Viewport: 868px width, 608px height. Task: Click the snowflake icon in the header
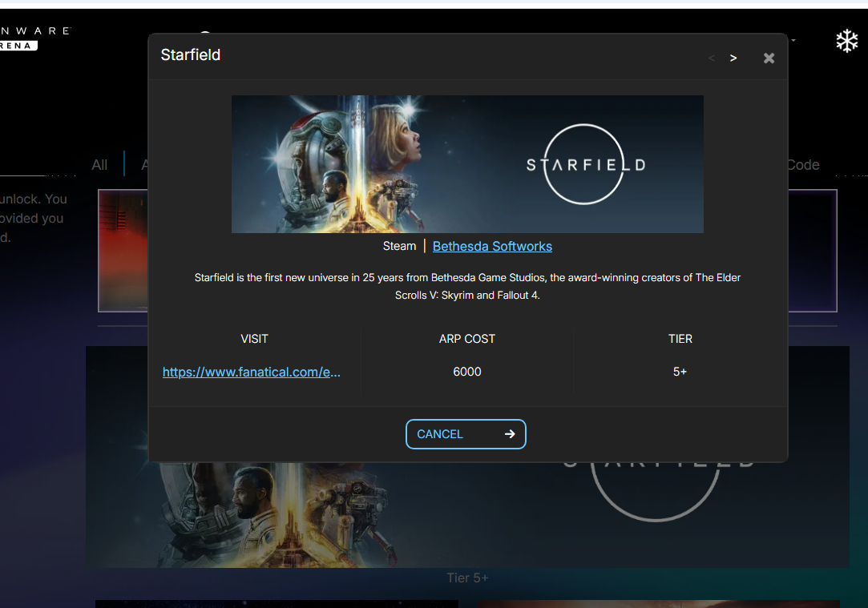click(846, 42)
